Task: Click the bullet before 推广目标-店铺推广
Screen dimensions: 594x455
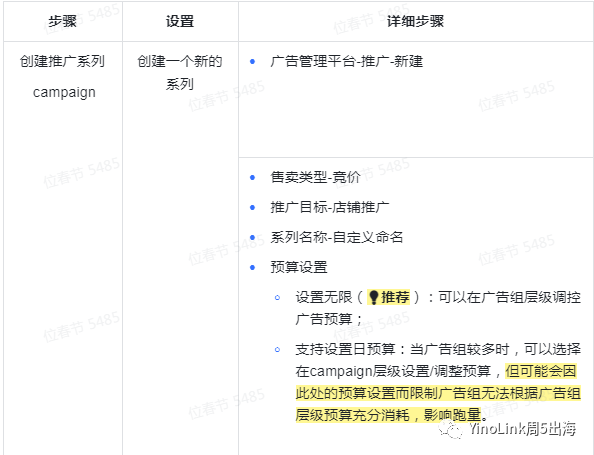Action: pyautogui.click(x=253, y=207)
